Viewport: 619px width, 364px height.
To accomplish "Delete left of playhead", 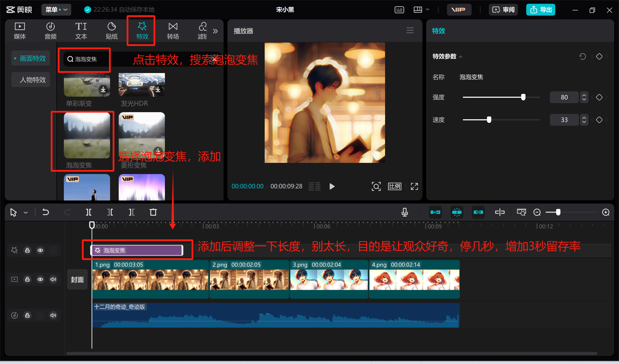I will (110, 212).
